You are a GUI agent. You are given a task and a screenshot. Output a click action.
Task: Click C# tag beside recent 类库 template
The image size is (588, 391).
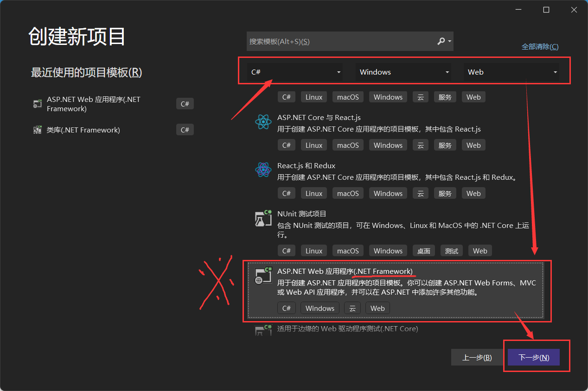coord(185,130)
